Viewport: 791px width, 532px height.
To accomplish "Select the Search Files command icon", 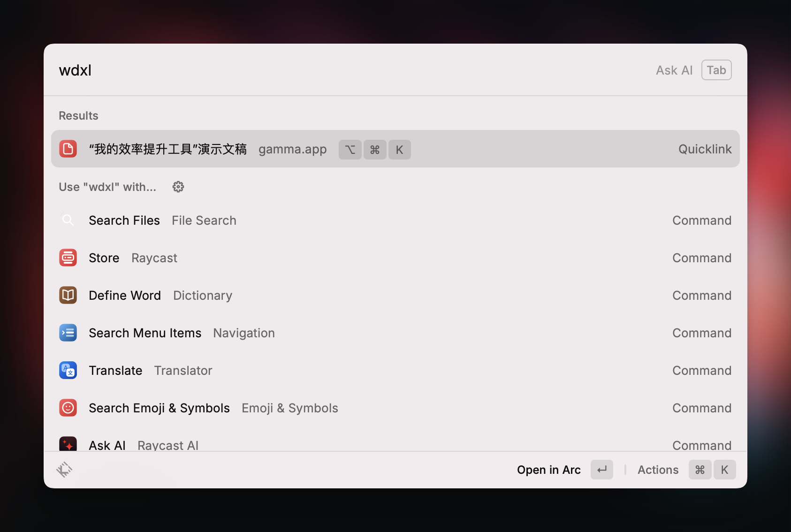I will [68, 220].
